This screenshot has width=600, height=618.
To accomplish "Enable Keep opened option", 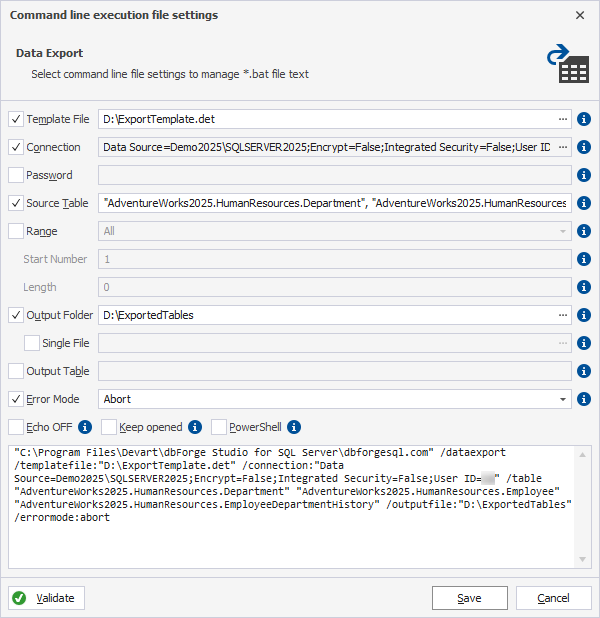I will pyautogui.click(x=109, y=427).
